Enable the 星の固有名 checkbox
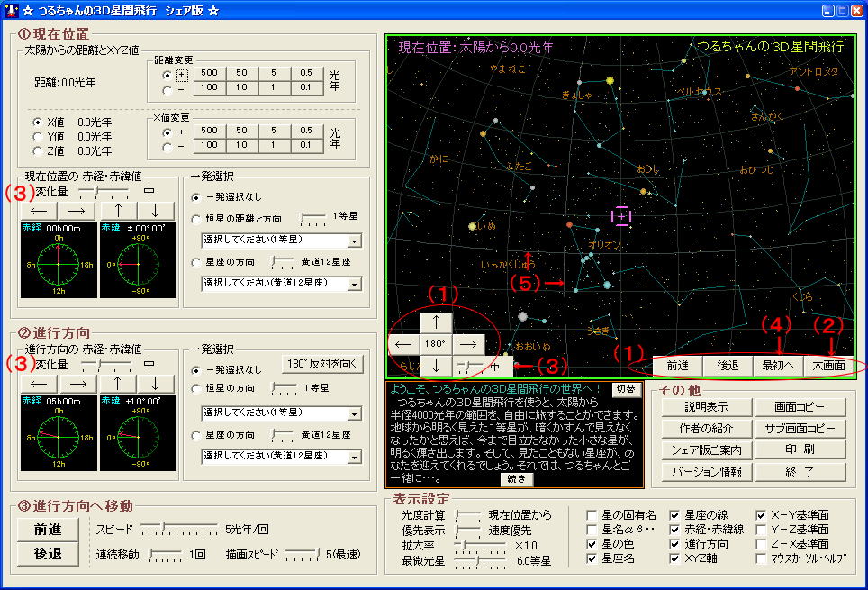 (592, 515)
